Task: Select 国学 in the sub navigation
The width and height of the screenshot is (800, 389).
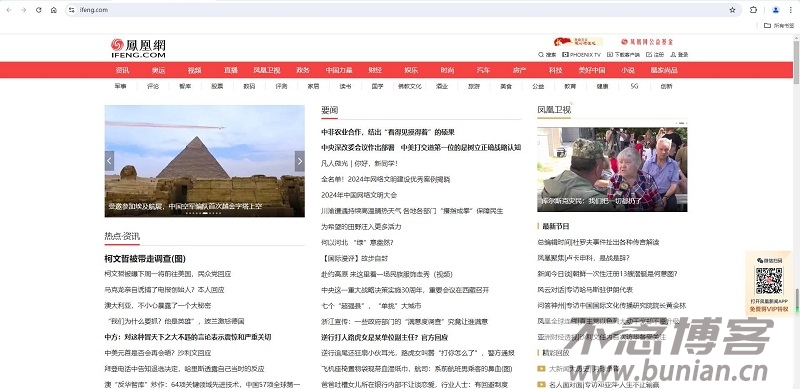Action: coord(378,86)
